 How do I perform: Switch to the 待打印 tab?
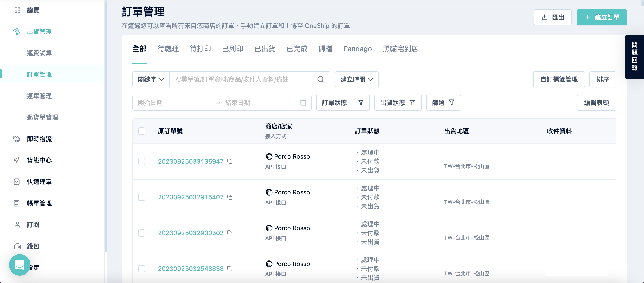200,49
